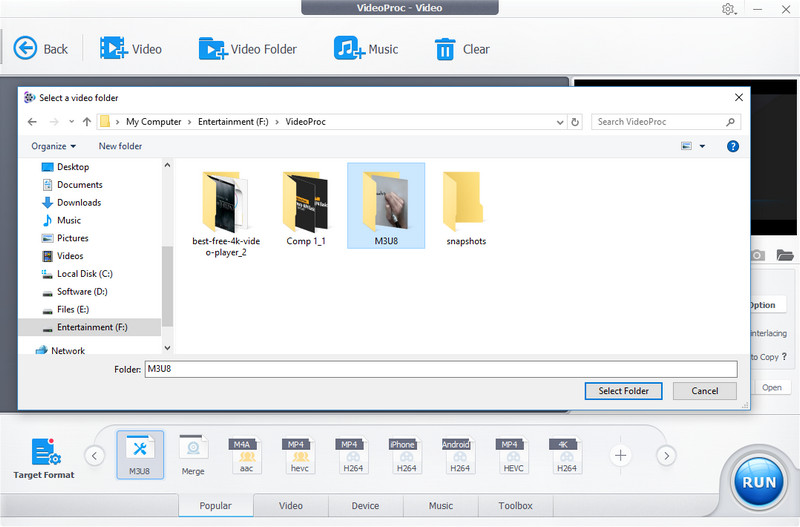This screenshot has height=527, width=800.
Task: Choose the MP4 hevc format preset
Action: (299, 455)
